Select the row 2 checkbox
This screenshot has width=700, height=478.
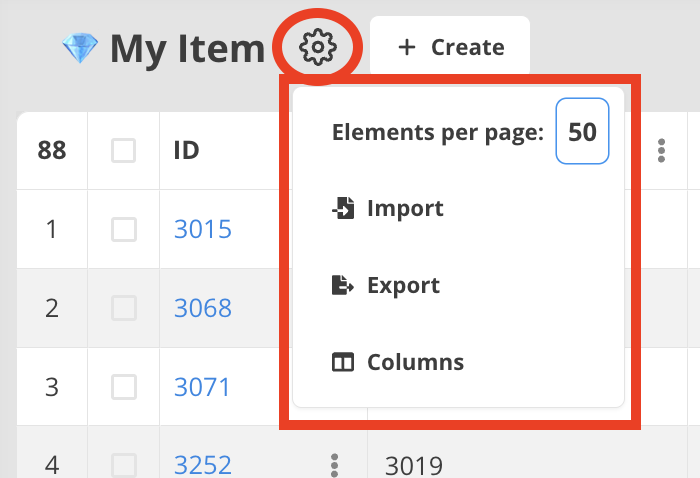123,308
